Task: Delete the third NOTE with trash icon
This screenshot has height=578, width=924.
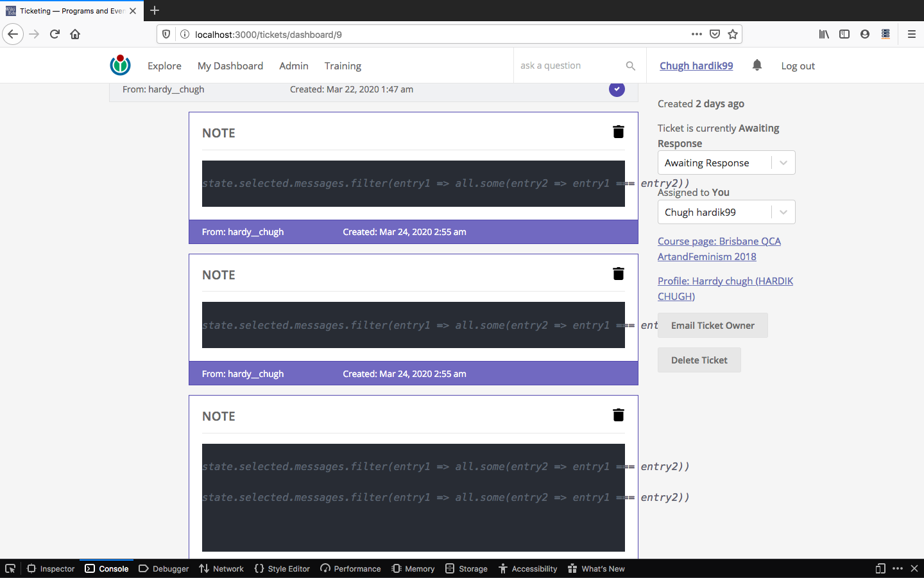Action: coord(618,415)
